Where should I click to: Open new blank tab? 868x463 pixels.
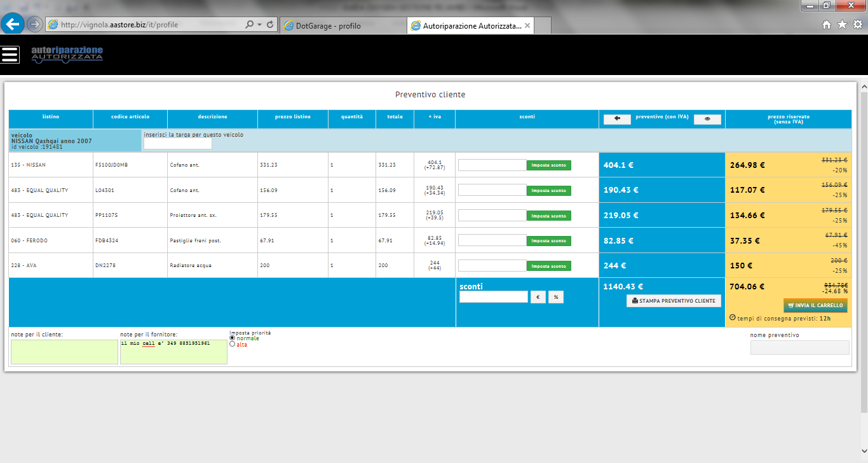pyautogui.click(x=542, y=25)
